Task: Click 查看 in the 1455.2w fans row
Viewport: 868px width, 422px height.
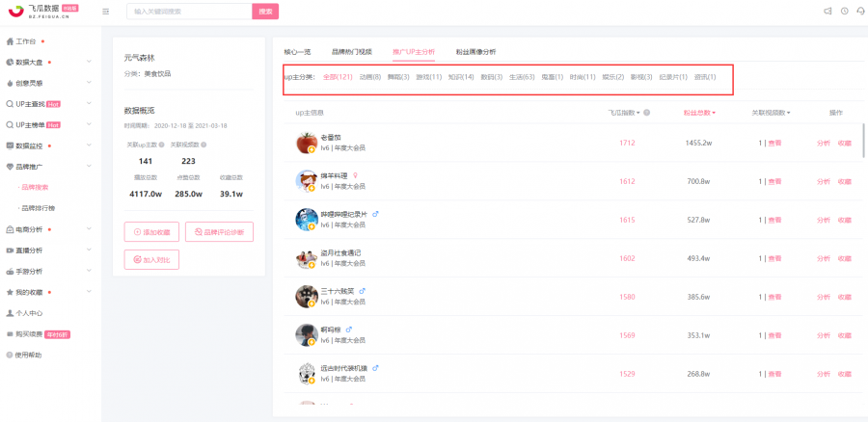Action: pos(774,143)
